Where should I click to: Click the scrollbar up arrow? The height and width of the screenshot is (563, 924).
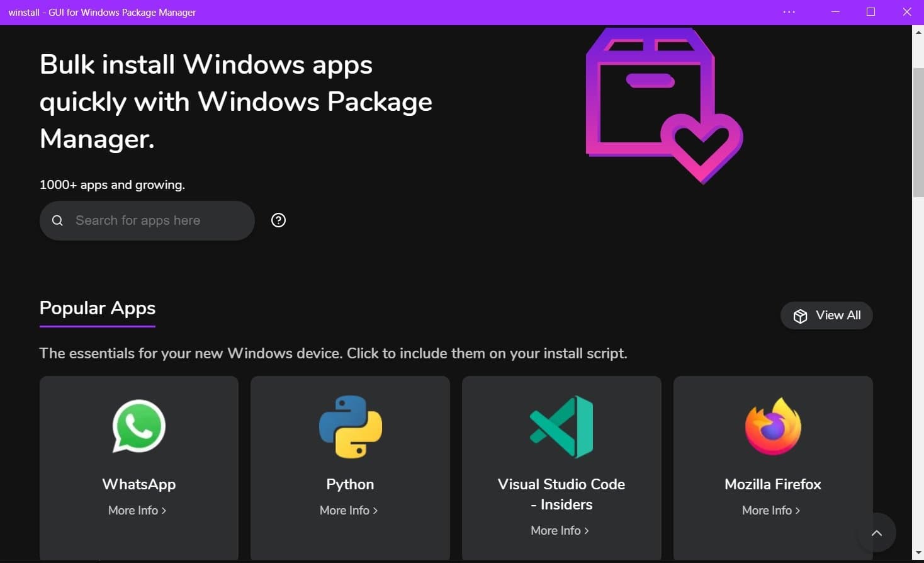pyautogui.click(x=918, y=31)
